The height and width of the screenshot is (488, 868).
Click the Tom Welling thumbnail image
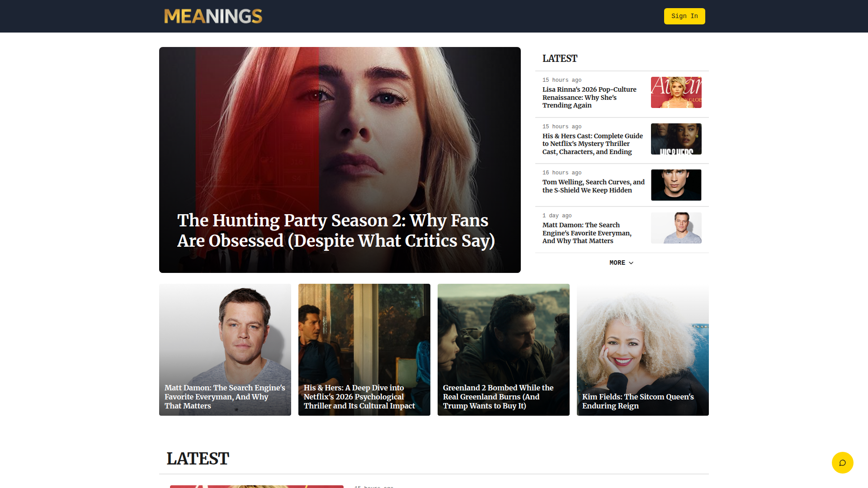click(676, 185)
